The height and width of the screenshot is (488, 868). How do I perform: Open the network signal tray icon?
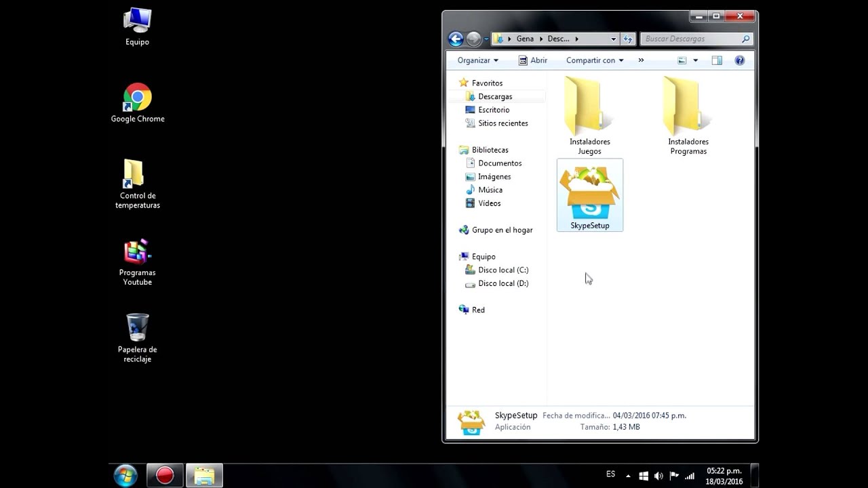(x=690, y=476)
